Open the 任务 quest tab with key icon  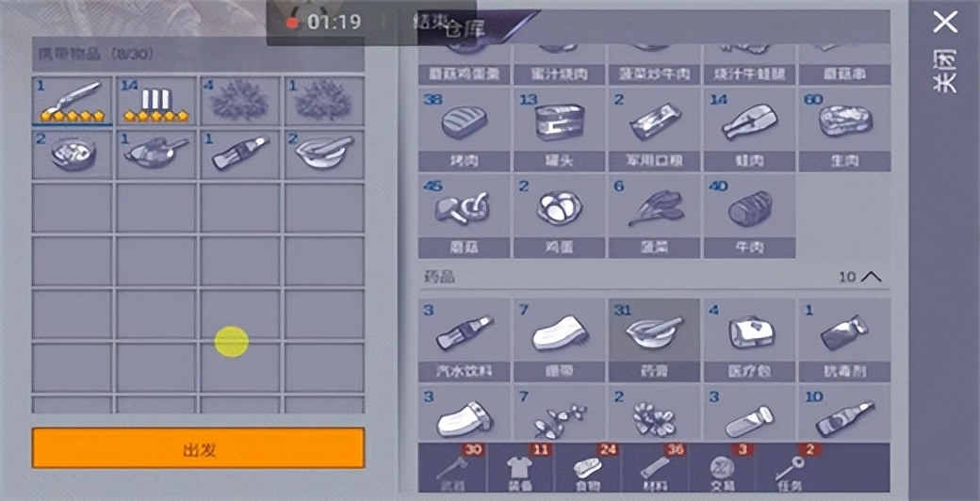[789, 469]
